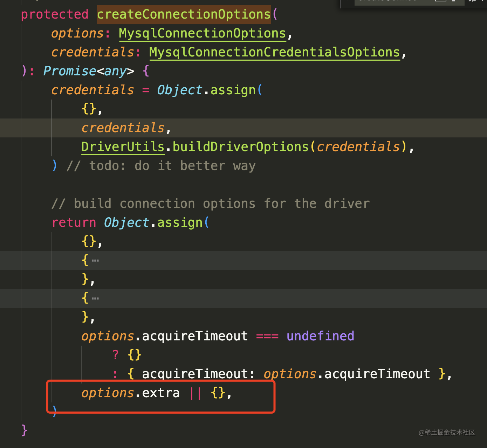Screen dimensions: 487x448
Task: Click 'extra' in options.extra
Action: click(x=161, y=393)
